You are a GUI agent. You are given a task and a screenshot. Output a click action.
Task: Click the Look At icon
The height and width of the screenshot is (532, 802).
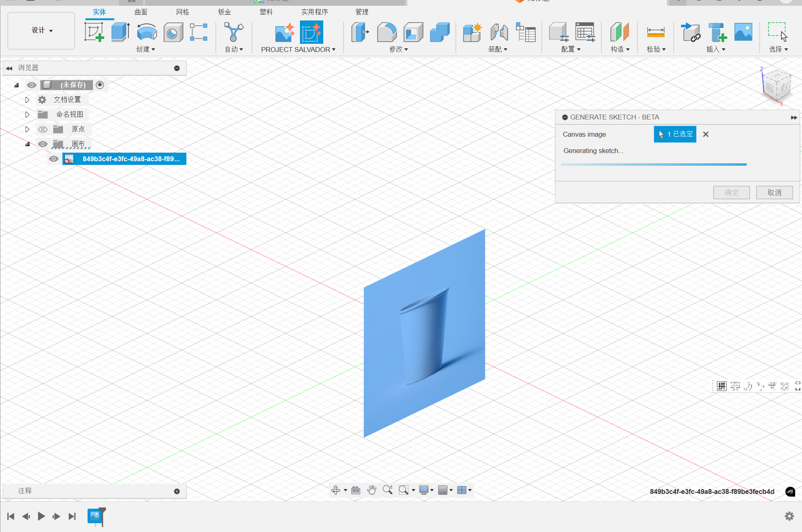[356, 490]
